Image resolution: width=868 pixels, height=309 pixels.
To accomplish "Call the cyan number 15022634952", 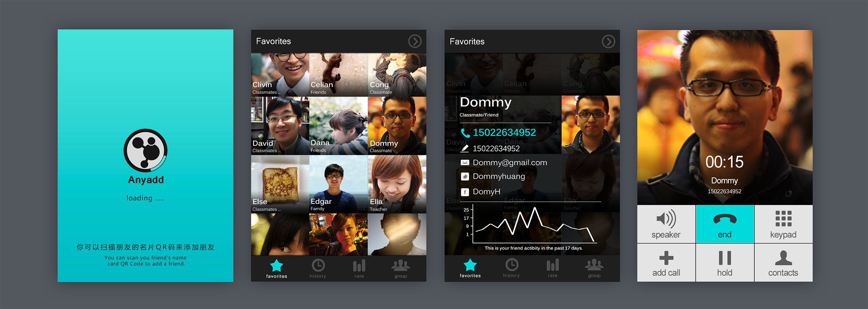I will (x=504, y=132).
